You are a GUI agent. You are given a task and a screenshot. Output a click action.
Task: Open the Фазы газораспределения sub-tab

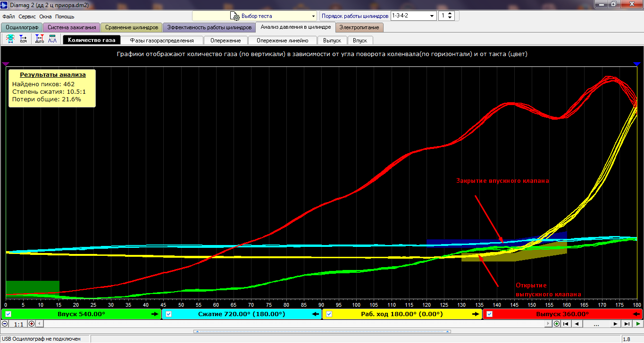[162, 40]
